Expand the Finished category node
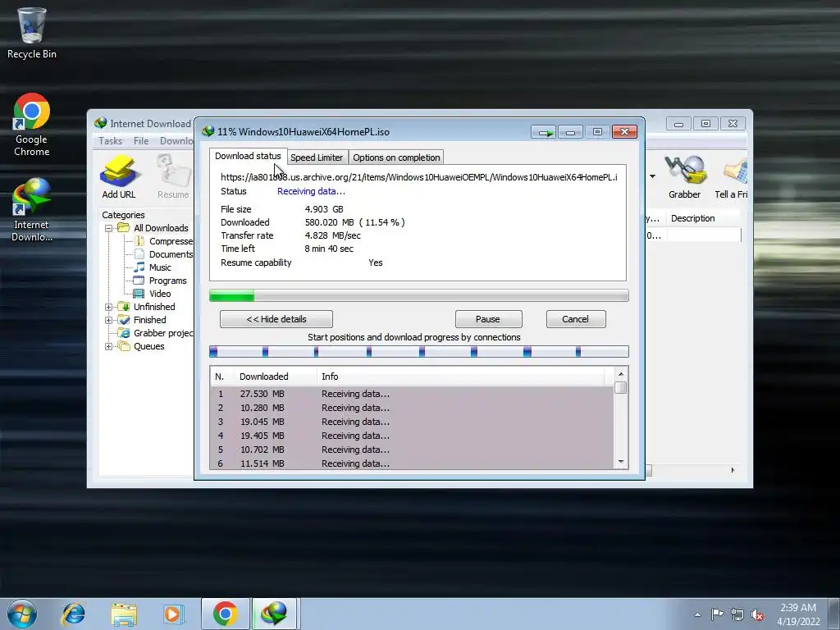 tap(109, 321)
